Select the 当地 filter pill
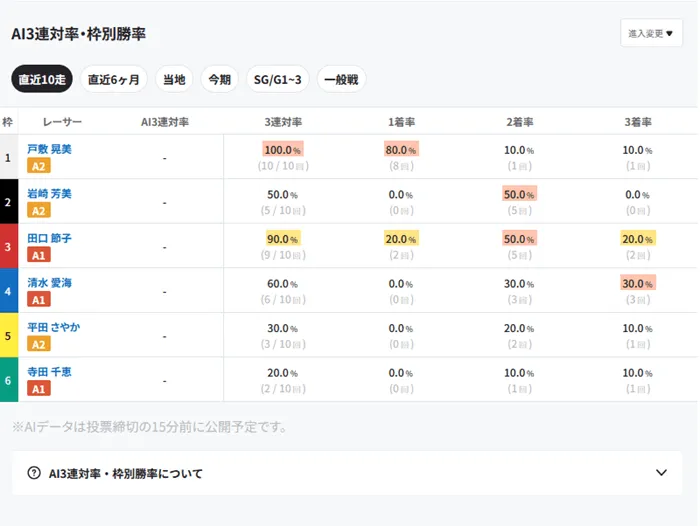 pyautogui.click(x=173, y=79)
